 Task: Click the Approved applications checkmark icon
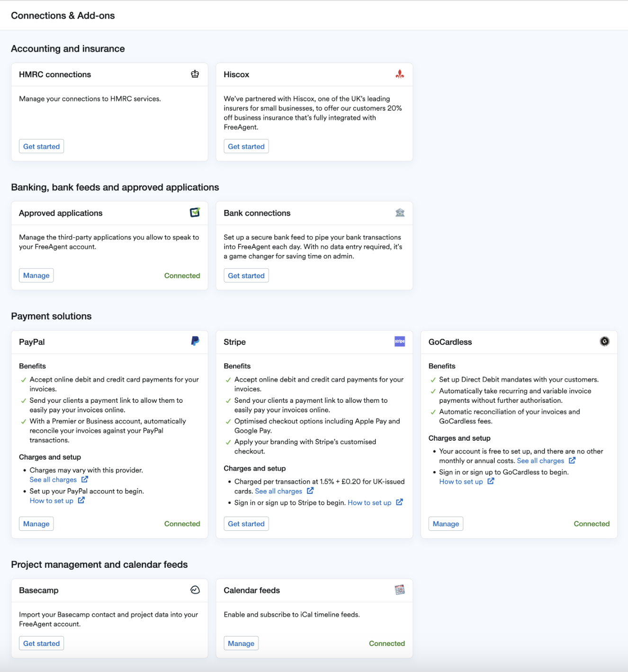[x=195, y=212]
